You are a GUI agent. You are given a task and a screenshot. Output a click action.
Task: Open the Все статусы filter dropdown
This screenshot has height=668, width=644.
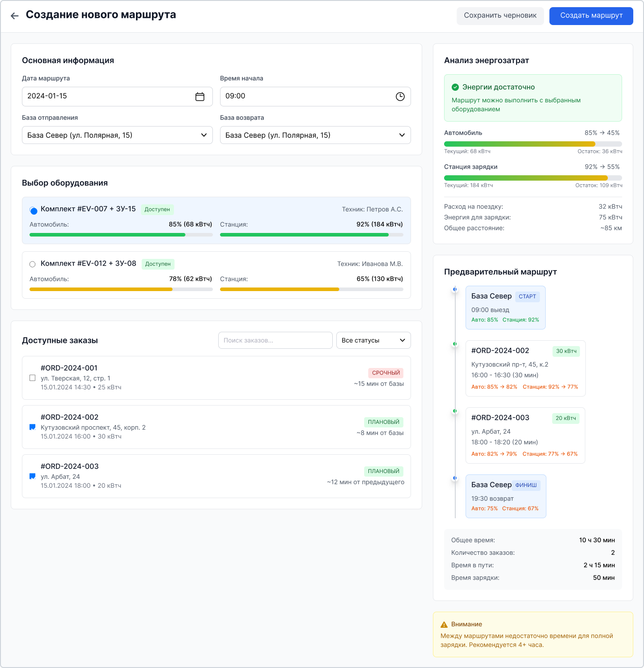pos(373,340)
